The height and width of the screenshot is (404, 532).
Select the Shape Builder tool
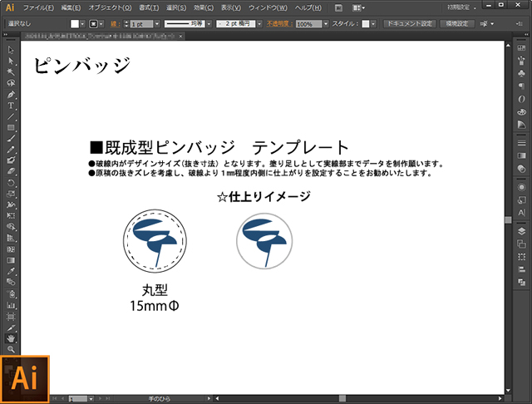(x=11, y=227)
